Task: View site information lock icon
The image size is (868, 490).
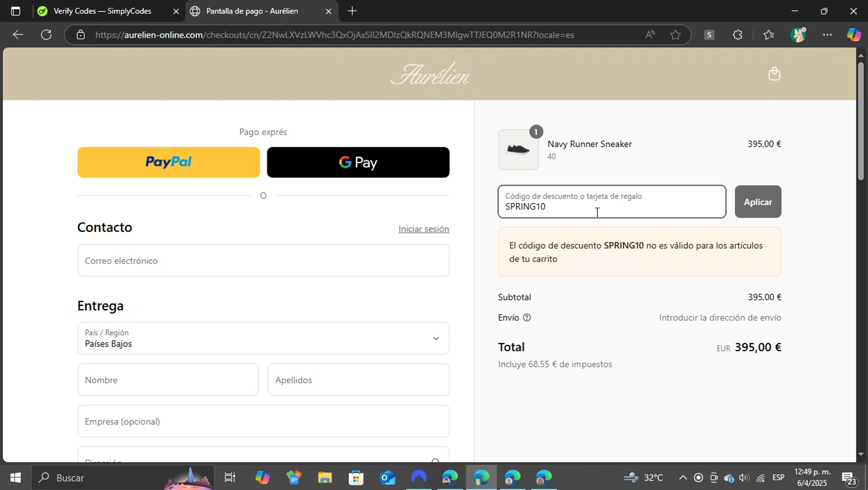Action: (81, 35)
